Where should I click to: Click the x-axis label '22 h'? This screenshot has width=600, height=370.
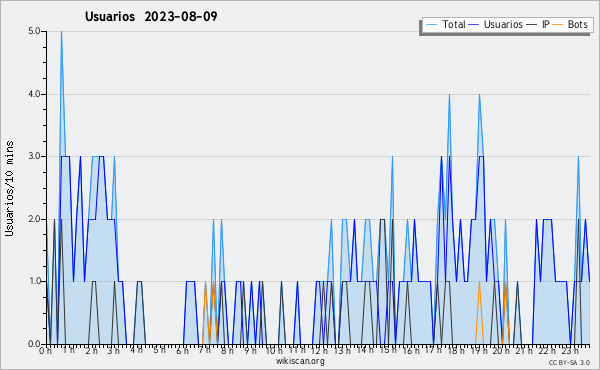click(547, 351)
